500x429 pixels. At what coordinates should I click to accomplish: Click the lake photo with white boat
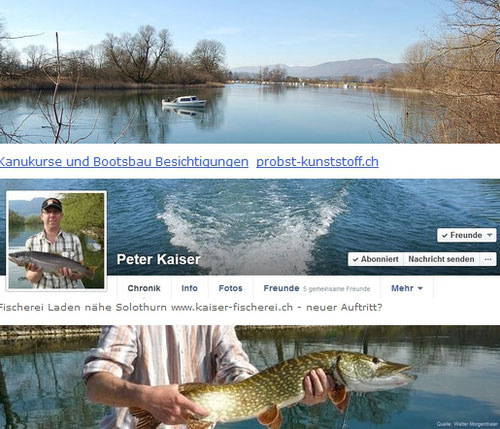click(x=250, y=72)
